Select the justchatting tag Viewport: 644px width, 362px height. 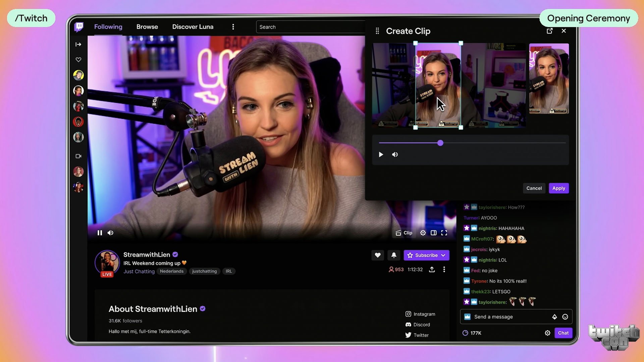click(x=205, y=271)
